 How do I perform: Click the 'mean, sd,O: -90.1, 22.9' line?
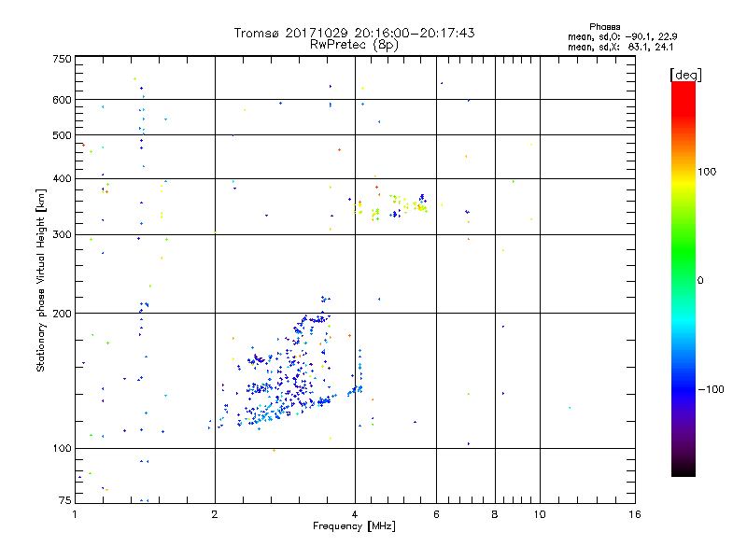pos(622,36)
